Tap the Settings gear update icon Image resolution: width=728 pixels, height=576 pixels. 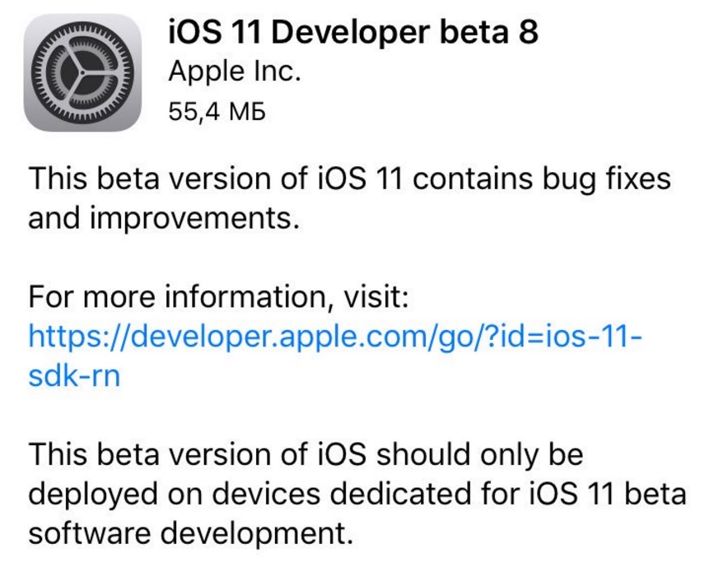82,72
